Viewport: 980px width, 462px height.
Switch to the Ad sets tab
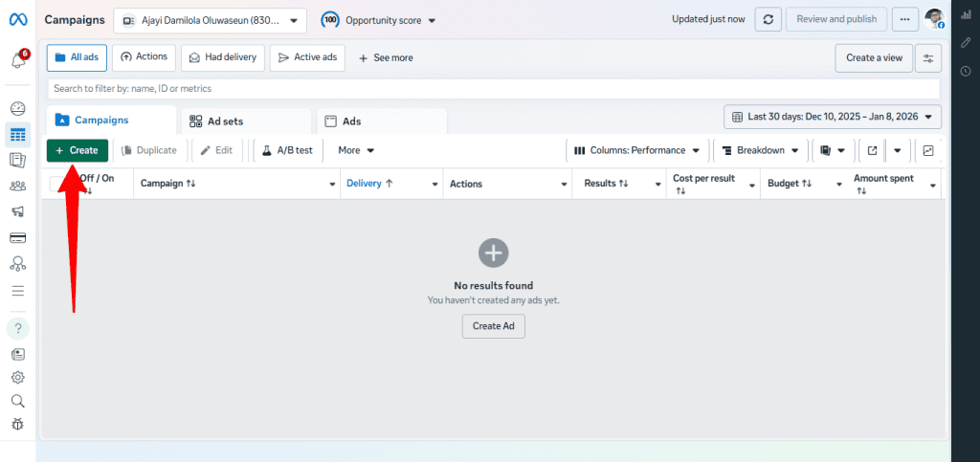pos(246,121)
